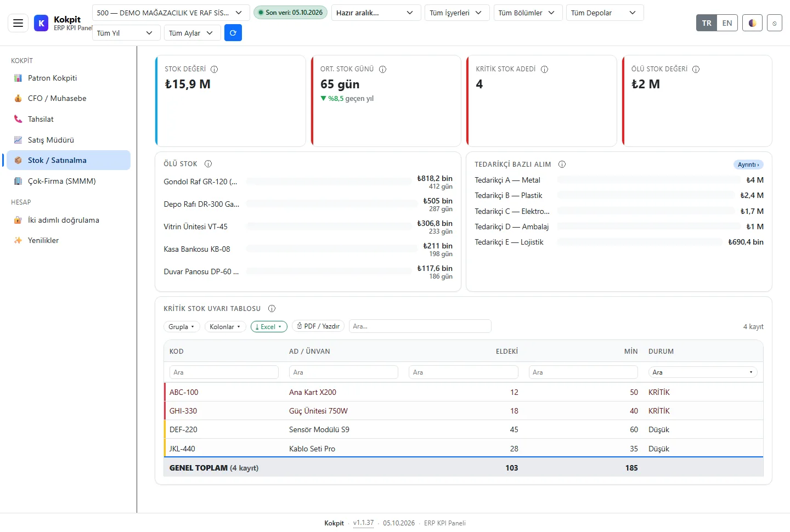The height and width of the screenshot is (532, 790).
Task: Click the icon button after the theme toggle
Action: tap(774, 23)
